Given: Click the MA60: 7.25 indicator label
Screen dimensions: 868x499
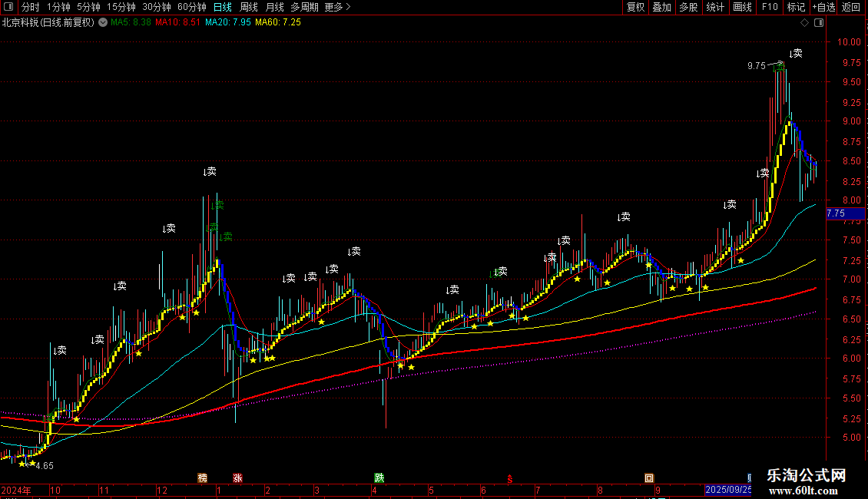Looking at the screenshot, I should pos(278,22).
